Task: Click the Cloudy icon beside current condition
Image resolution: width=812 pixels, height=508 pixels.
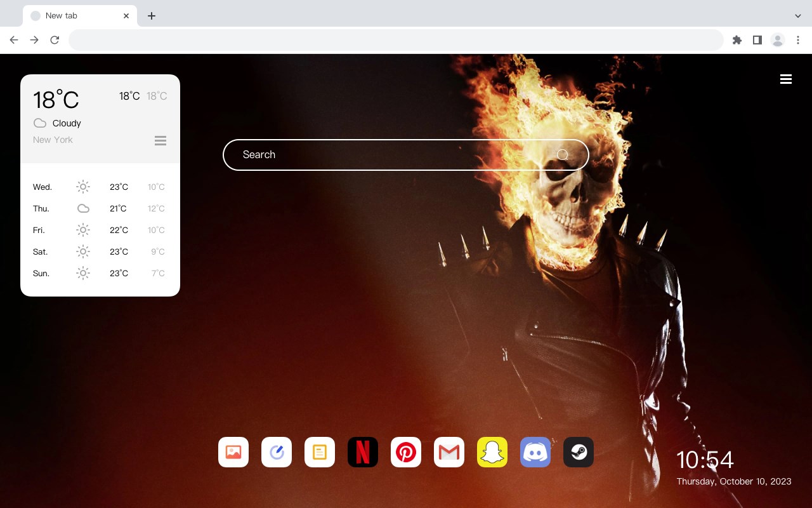Action: [x=40, y=123]
